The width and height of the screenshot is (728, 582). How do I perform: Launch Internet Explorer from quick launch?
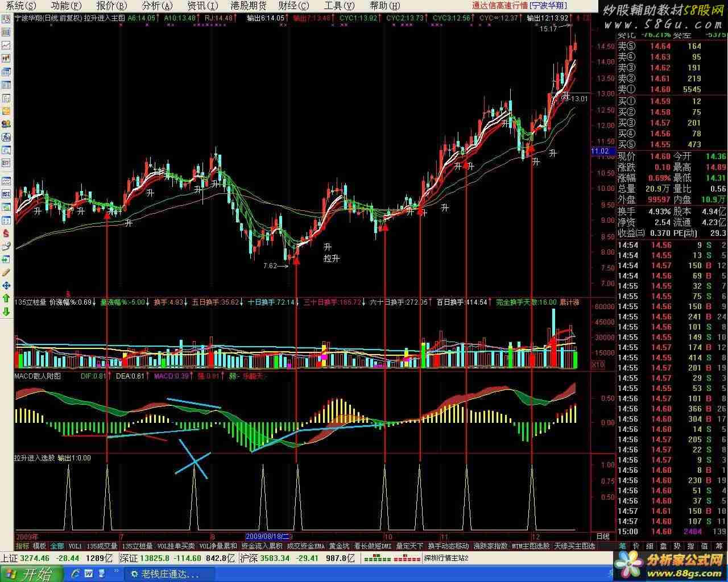click(x=75, y=573)
